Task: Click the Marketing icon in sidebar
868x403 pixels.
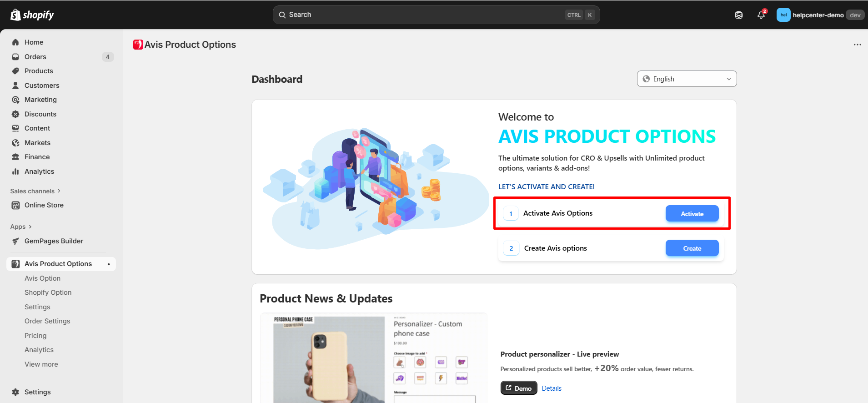Action: 15,100
